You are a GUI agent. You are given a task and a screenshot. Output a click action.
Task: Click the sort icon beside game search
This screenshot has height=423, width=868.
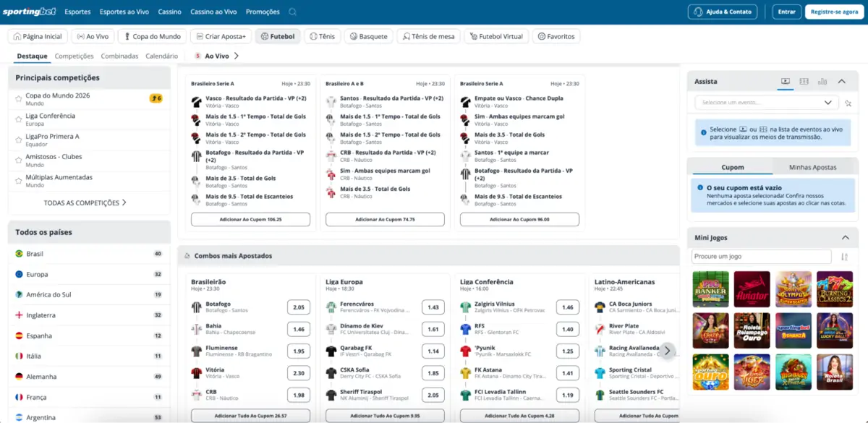[844, 257]
